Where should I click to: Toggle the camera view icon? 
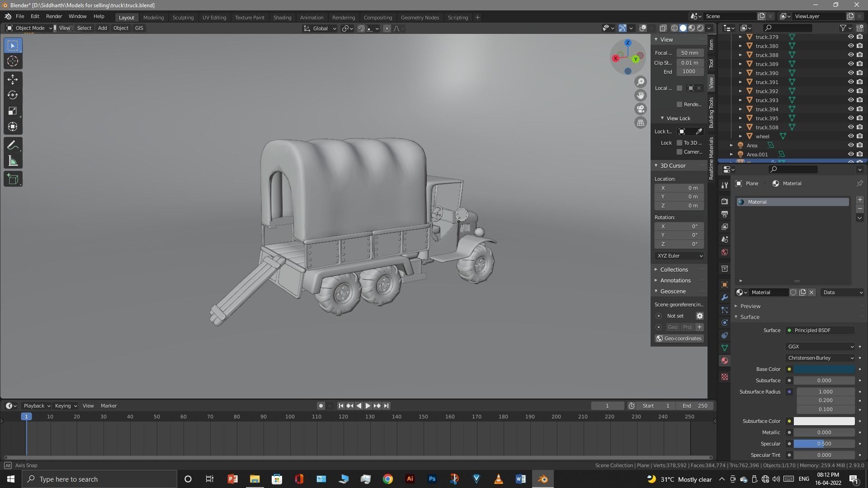pyautogui.click(x=641, y=109)
